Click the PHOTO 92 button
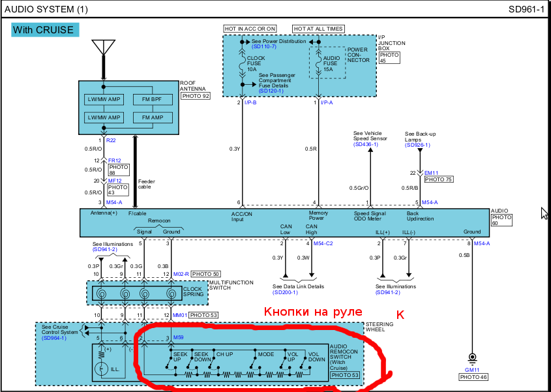This screenshot has height=392, width=551. pos(196,96)
